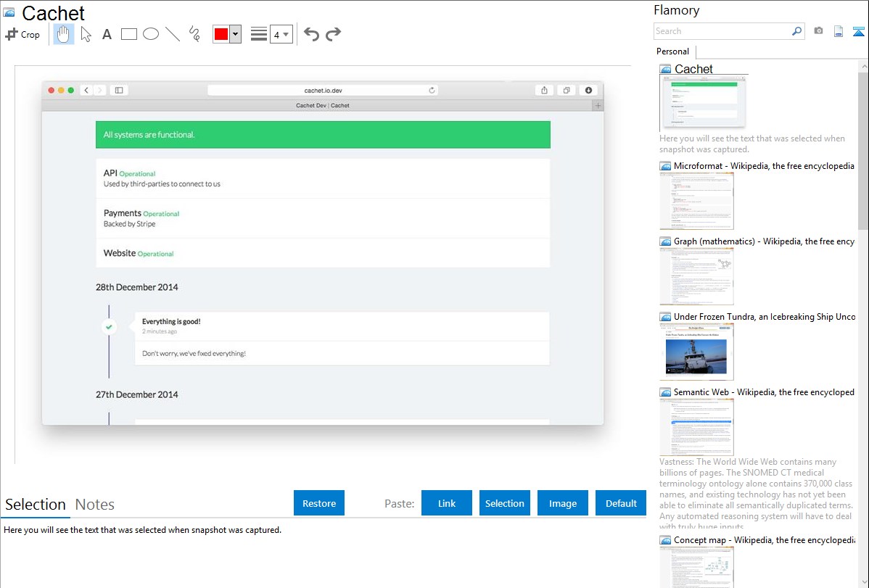Viewport: 869px width, 588px height.
Task: Click the green checkmark timeline marker
Action: pos(110,327)
